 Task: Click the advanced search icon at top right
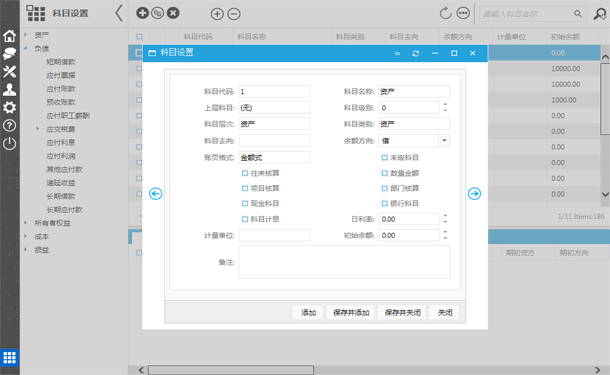coord(600,14)
